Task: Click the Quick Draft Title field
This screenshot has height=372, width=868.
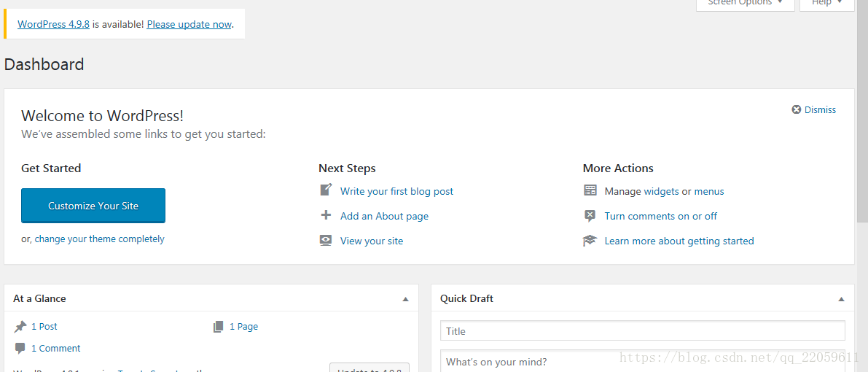Action: 643,331
